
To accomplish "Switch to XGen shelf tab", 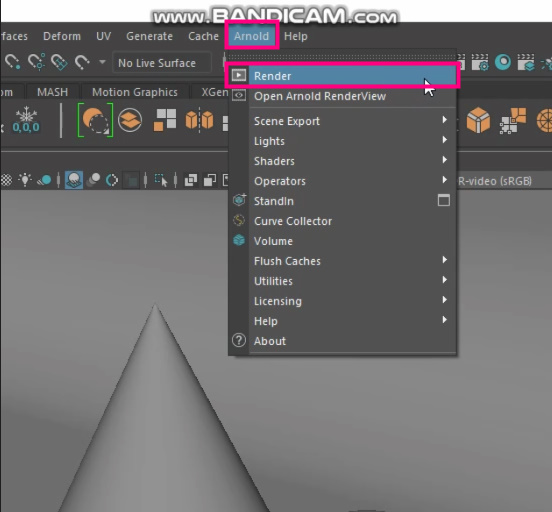I will [214, 92].
